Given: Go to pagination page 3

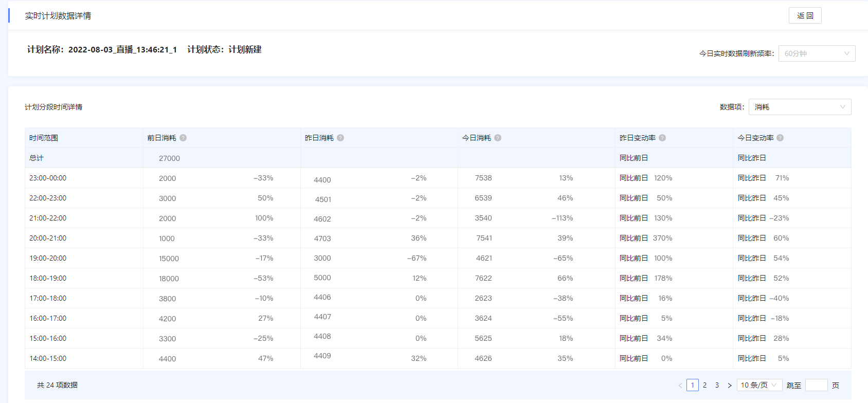Looking at the screenshot, I should (x=717, y=385).
